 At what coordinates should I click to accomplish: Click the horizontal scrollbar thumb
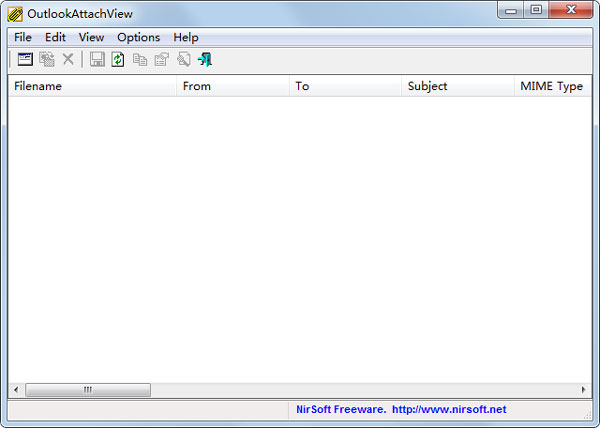tap(88, 390)
